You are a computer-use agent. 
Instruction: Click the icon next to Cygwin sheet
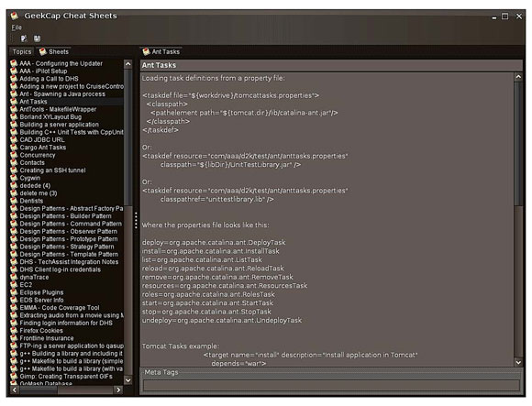click(x=14, y=178)
